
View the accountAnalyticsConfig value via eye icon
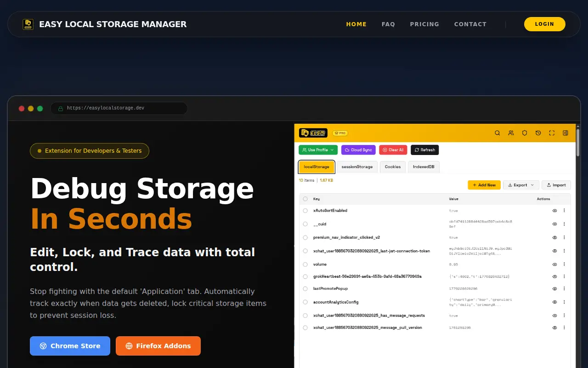[554, 302]
